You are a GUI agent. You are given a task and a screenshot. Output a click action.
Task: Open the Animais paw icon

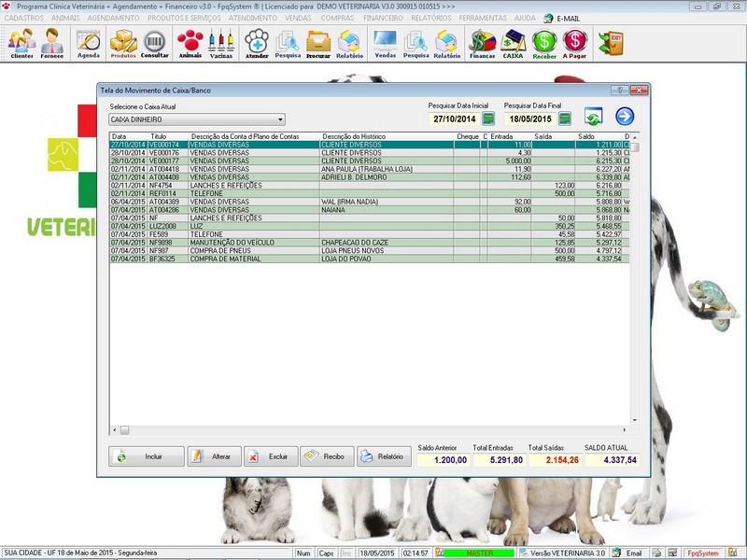coord(190,43)
